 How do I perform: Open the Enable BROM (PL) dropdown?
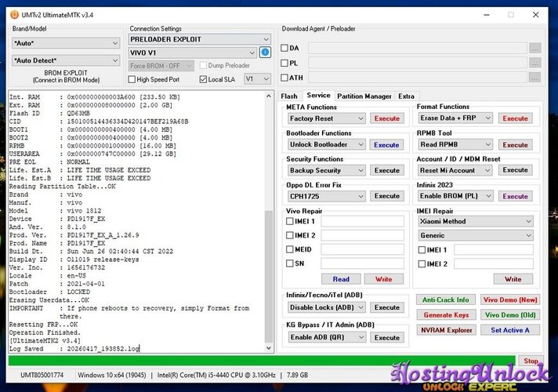(x=455, y=196)
